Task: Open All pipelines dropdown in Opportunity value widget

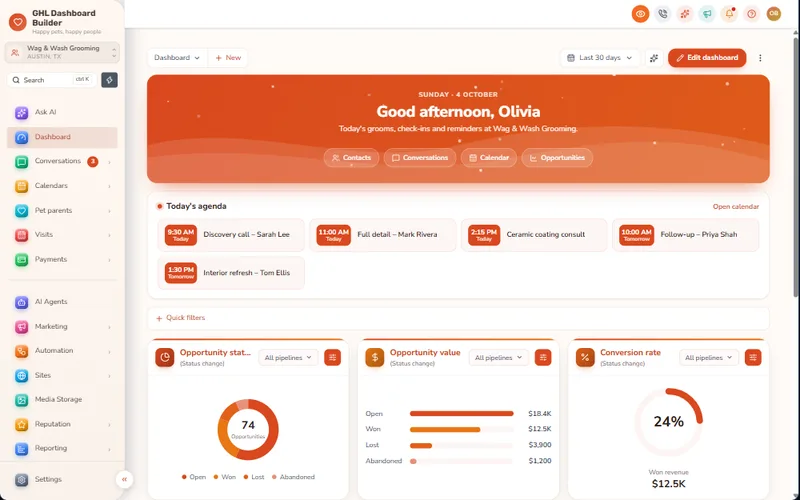Action: (498, 358)
